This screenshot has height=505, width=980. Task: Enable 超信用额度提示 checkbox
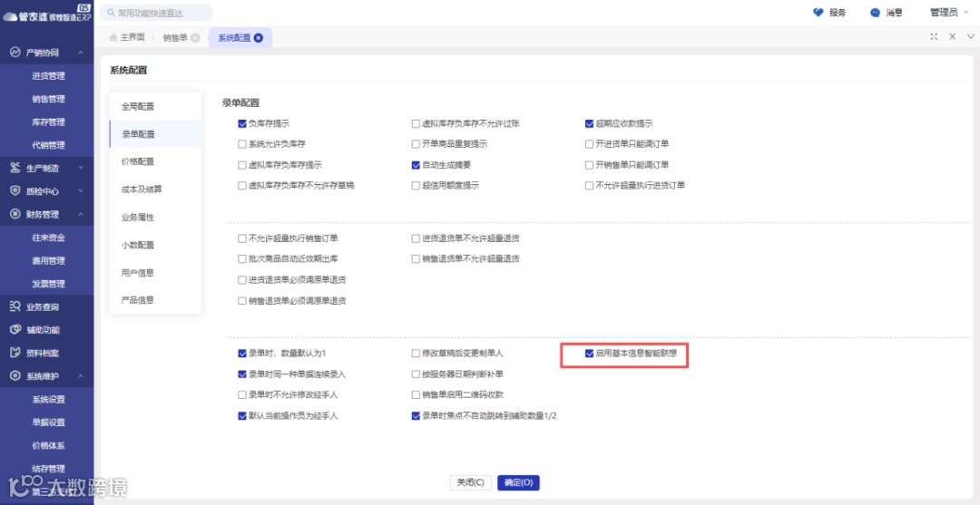(416, 185)
